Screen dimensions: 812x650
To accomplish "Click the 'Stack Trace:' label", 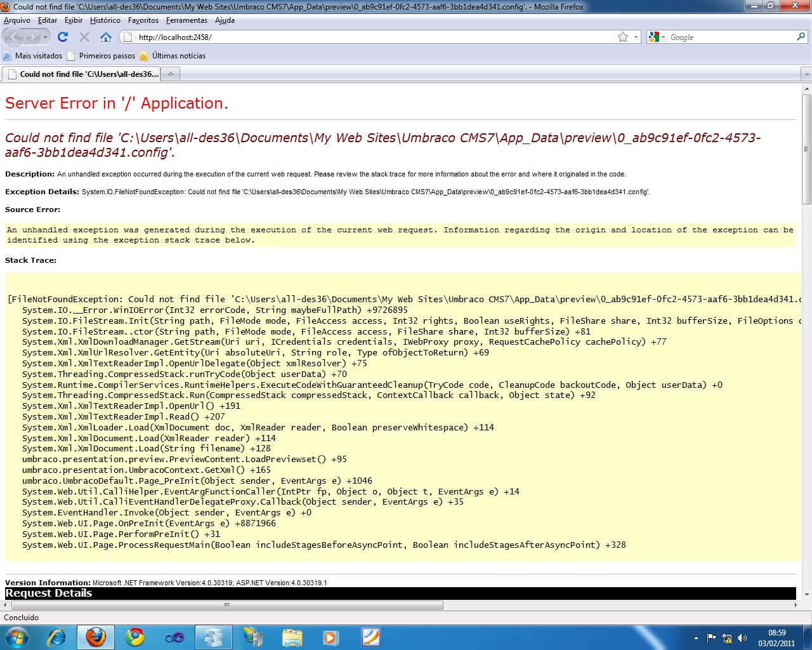I will coord(30,260).
